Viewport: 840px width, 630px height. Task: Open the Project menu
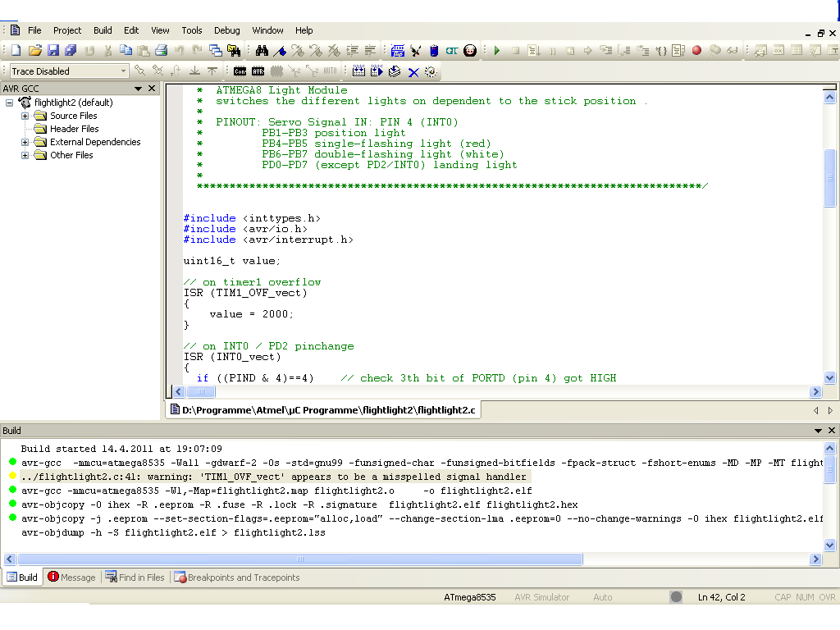coord(67,30)
